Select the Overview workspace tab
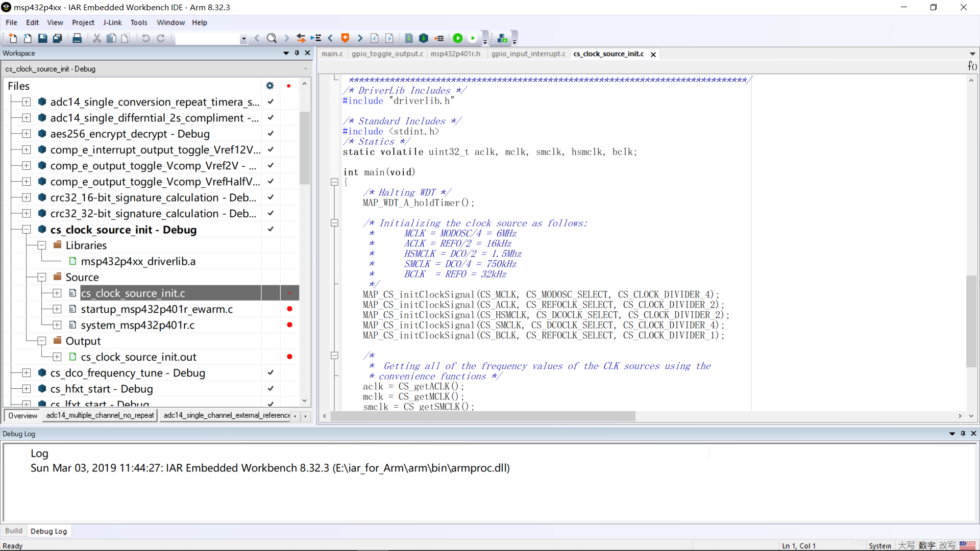The width and height of the screenshot is (980, 551). [22, 415]
